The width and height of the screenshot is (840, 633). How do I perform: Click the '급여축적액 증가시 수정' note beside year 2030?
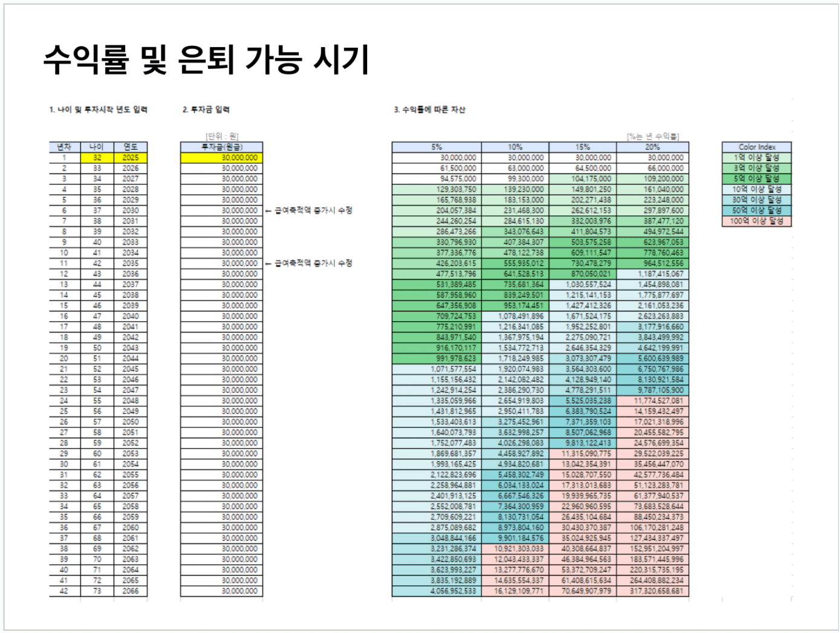point(313,210)
